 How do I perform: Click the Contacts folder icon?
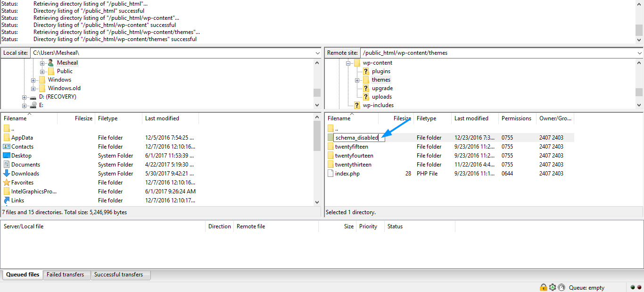pyautogui.click(x=7, y=147)
